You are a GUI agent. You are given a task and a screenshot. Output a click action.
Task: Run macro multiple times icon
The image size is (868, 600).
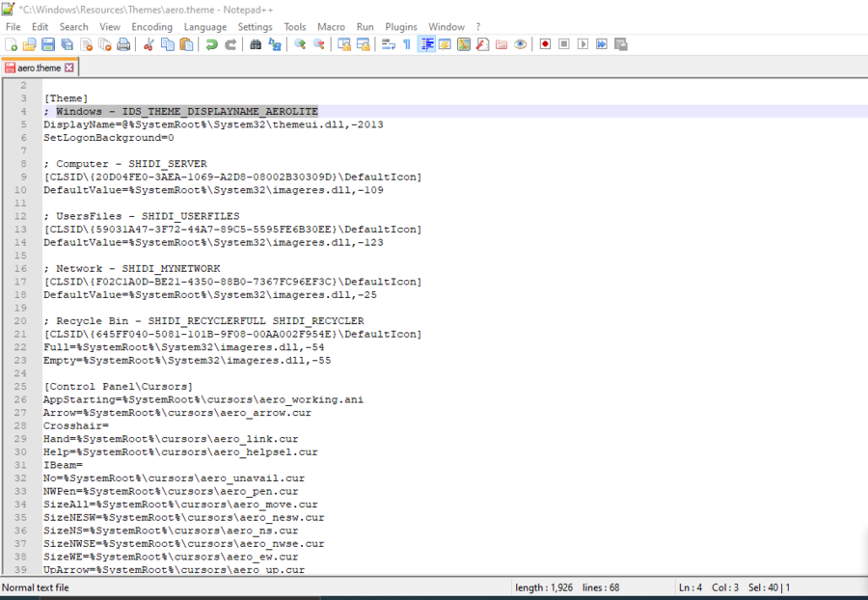coord(602,44)
